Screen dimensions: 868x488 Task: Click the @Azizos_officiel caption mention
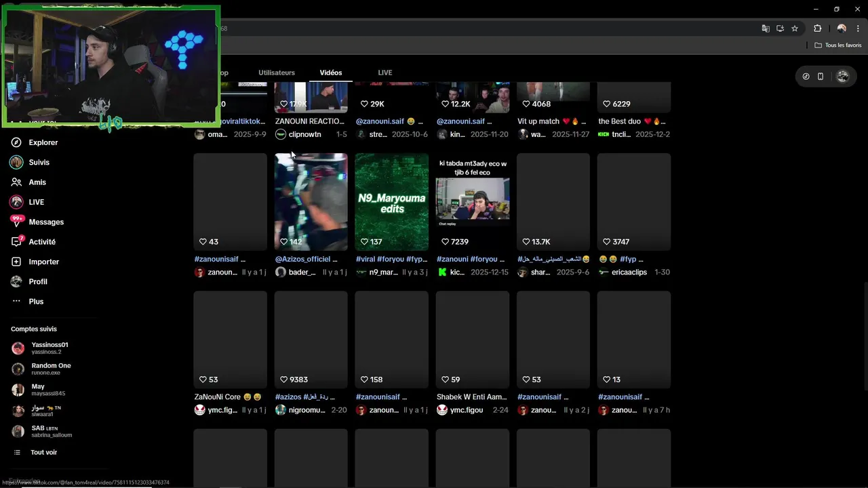(x=302, y=259)
